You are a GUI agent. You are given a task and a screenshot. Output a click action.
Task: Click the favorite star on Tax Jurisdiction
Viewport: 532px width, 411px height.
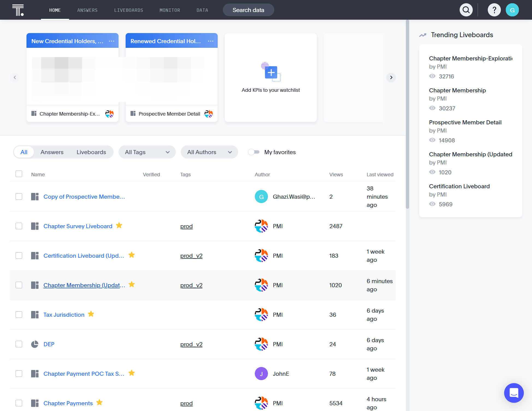tap(91, 314)
